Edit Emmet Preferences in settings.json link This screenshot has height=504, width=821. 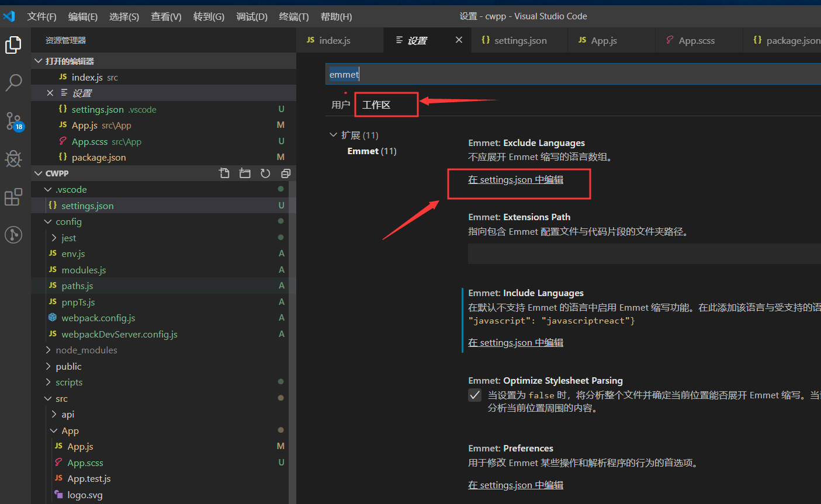(x=516, y=485)
